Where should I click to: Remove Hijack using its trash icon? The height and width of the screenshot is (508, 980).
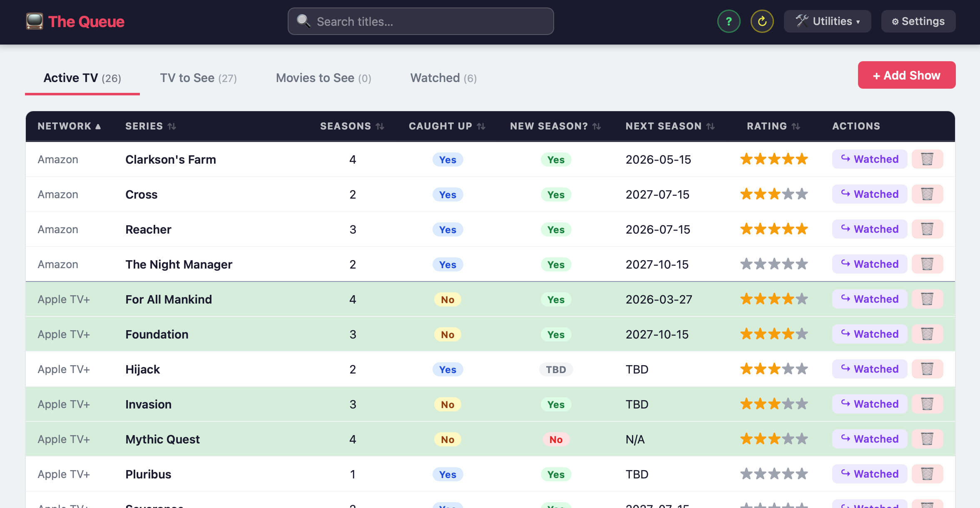pos(927,369)
